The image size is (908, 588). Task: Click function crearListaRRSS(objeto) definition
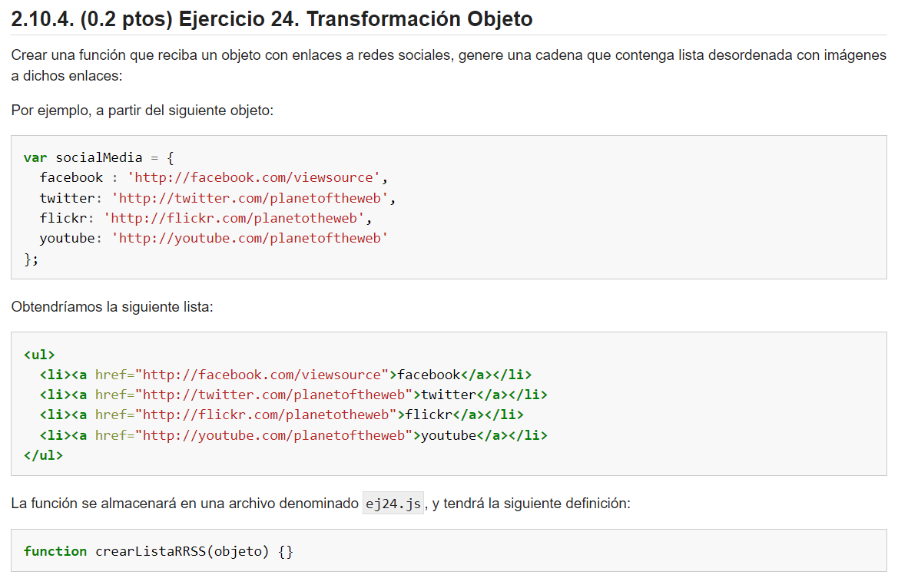coord(159,551)
